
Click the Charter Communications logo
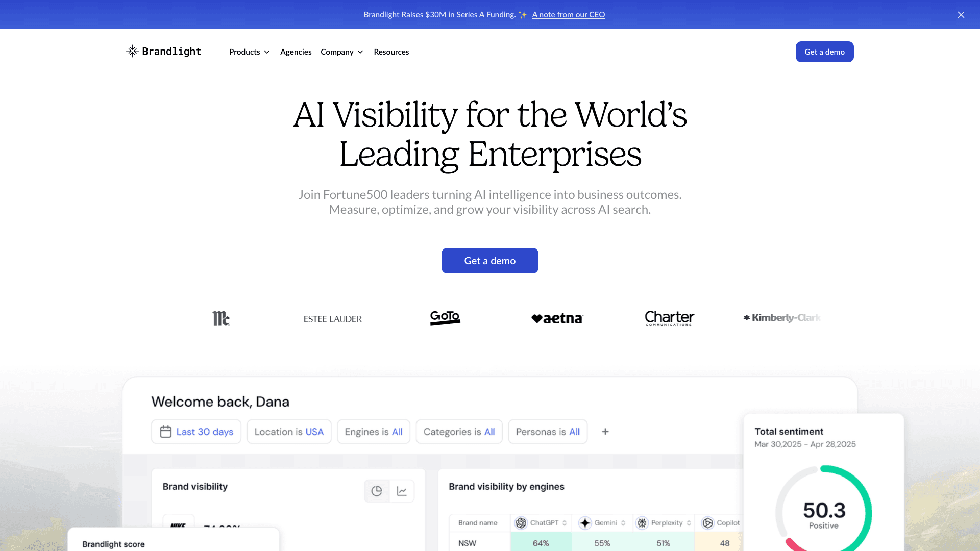point(669,318)
